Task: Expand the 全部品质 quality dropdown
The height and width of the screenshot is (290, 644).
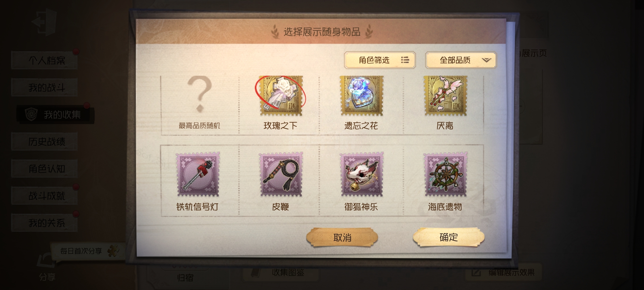Action: (x=461, y=60)
